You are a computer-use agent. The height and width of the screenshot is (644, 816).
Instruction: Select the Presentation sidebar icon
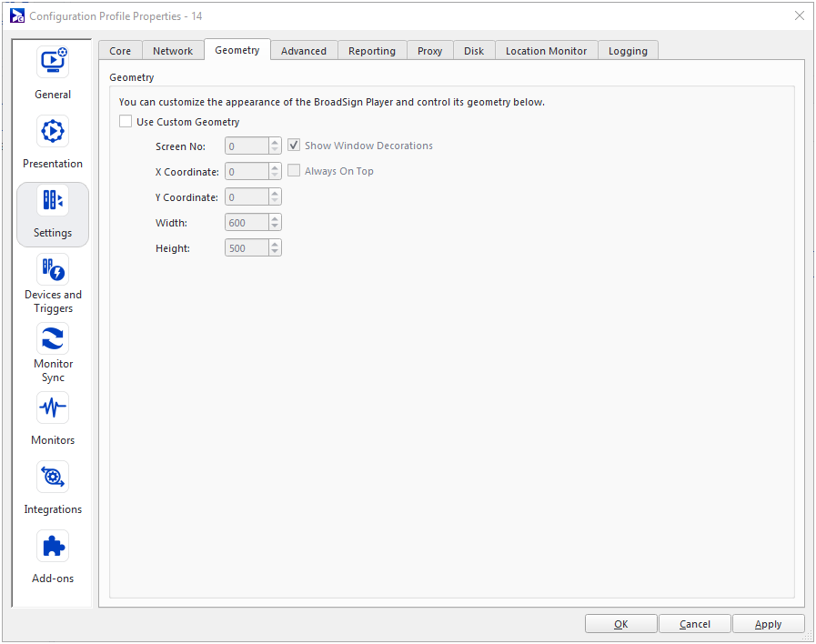pyautogui.click(x=53, y=131)
